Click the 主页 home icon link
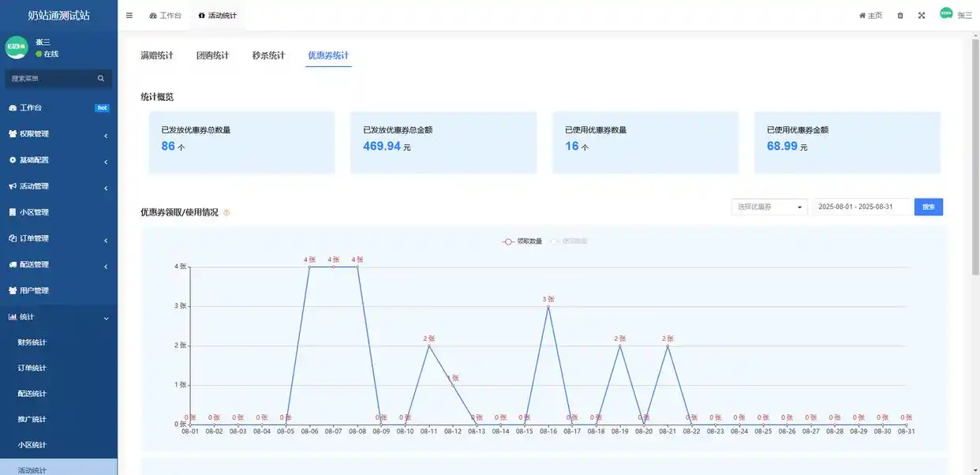Viewport: 980px width, 475px height. 870,15
